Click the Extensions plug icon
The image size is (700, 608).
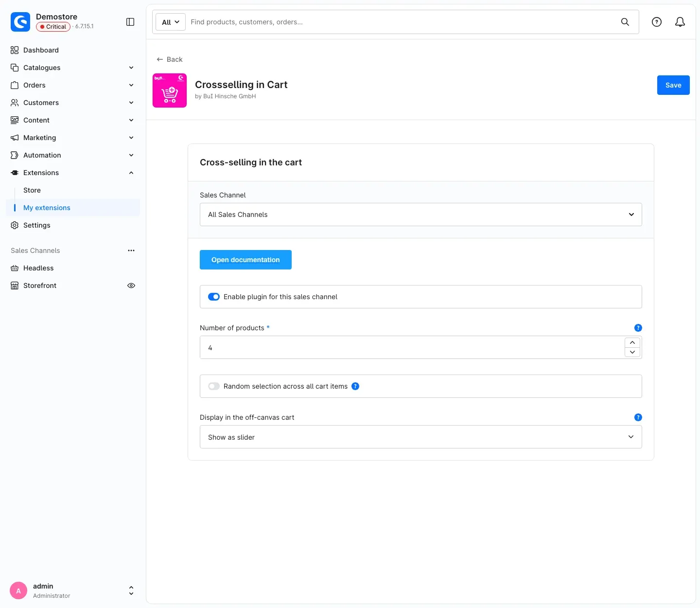[15, 173]
